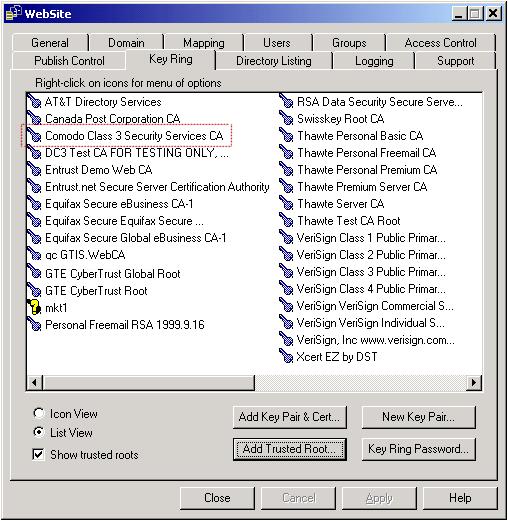508x521 pixels.
Task: Select the Swisskey Root CA key icon
Action: (286, 118)
